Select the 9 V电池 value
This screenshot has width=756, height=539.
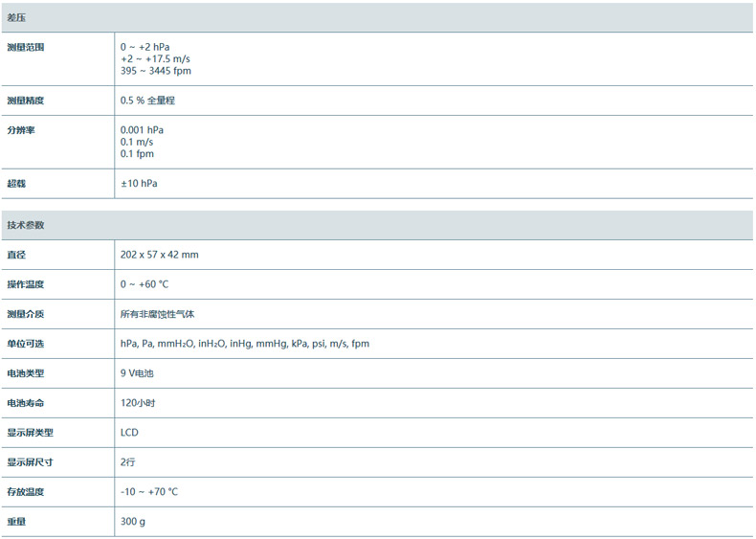[137, 373]
